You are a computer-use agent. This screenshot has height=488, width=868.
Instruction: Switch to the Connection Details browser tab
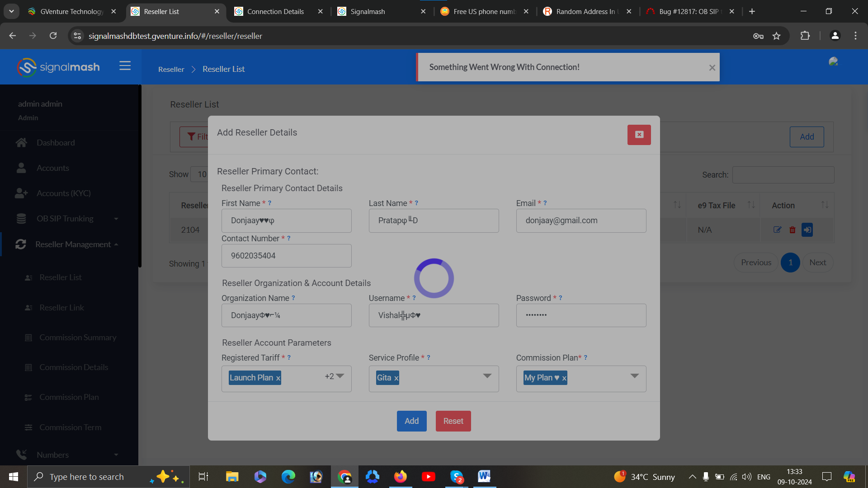(x=275, y=12)
